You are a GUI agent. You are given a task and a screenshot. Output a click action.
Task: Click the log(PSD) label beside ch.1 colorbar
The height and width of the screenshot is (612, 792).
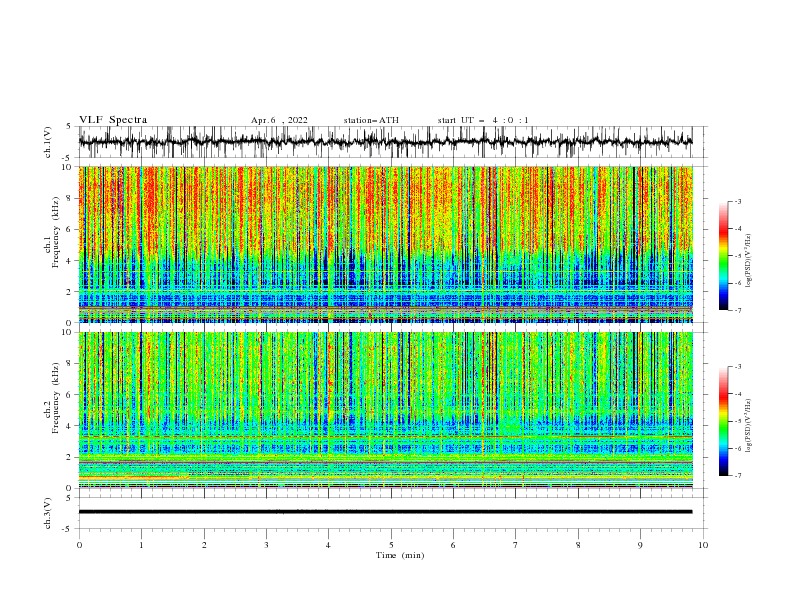(x=748, y=261)
